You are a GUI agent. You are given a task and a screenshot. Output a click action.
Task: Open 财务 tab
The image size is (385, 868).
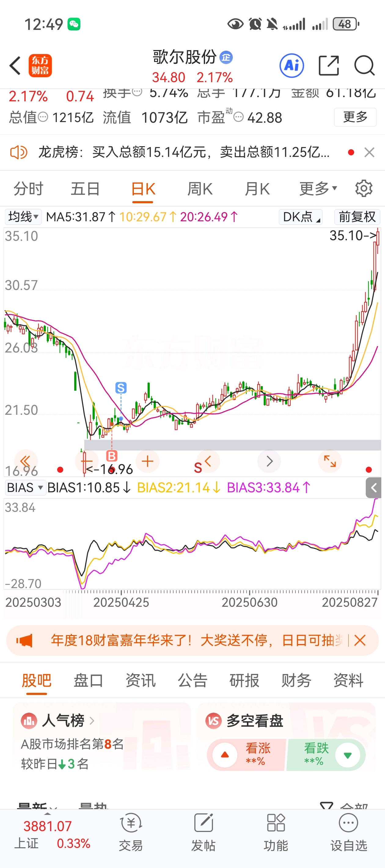[296, 680]
